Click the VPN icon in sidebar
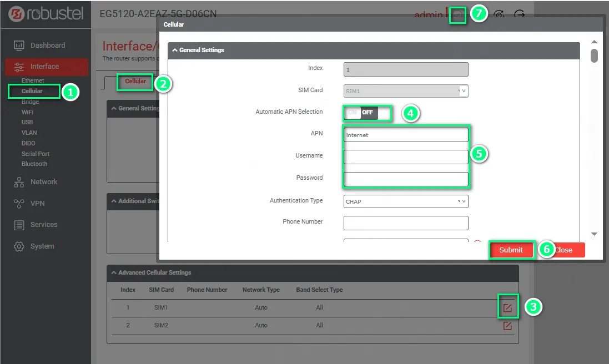Screen dimensions: 609x364 tap(19, 204)
